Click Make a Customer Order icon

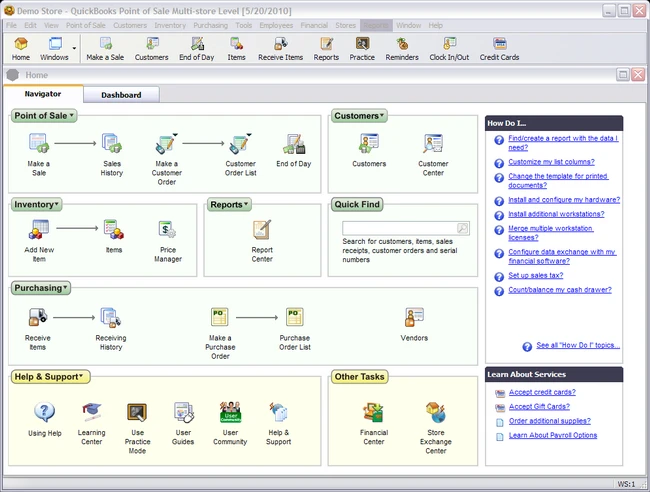click(166, 143)
